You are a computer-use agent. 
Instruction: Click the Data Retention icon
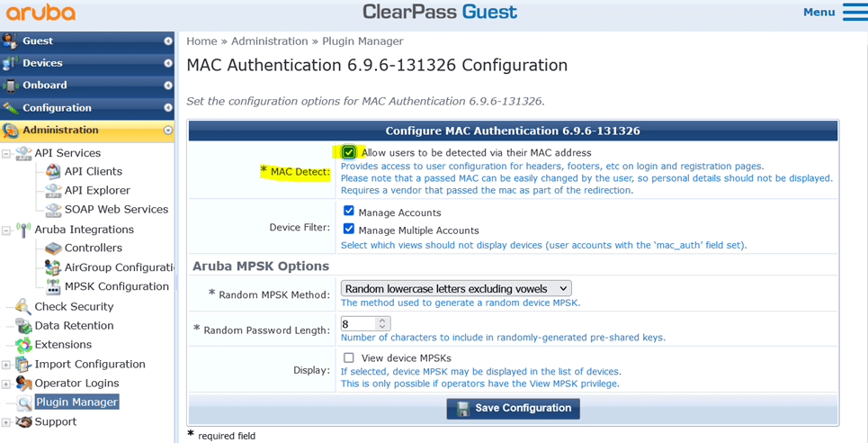tap(23, 325)
